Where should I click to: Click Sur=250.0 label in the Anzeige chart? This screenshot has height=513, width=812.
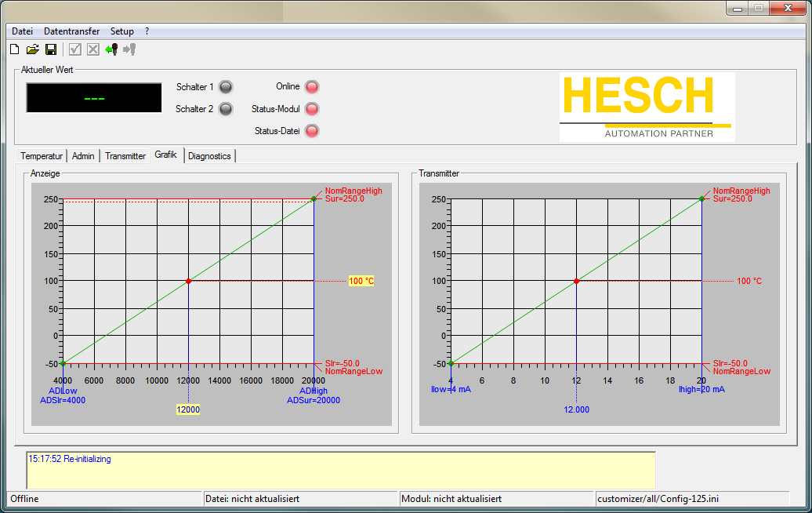coord(344,198)
